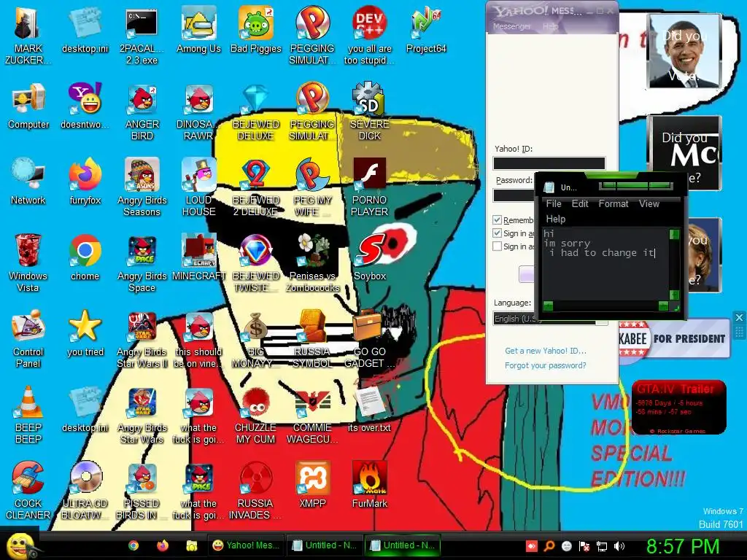Open the Computer desktop icon
This screenshot has height=560, width=747.
coord(28,106)
